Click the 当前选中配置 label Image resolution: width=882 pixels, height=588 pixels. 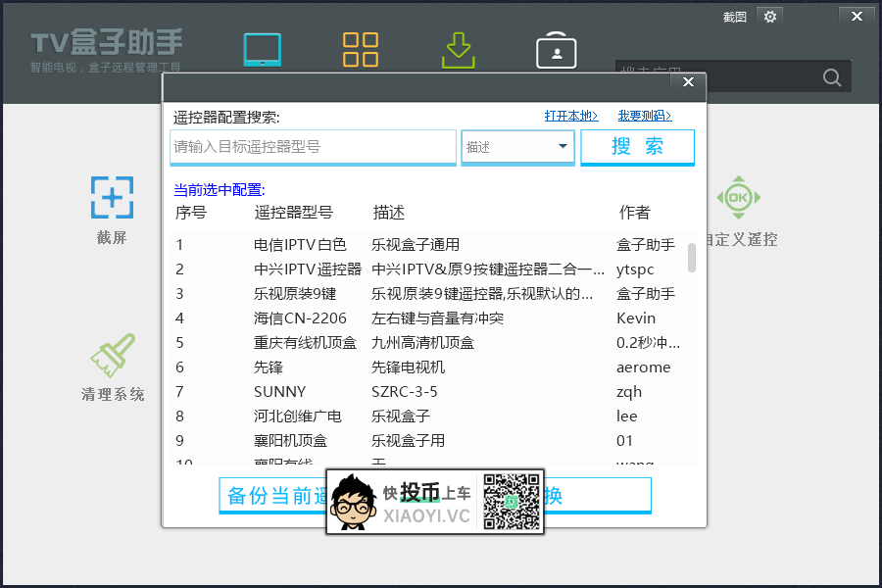click(220, 190)
